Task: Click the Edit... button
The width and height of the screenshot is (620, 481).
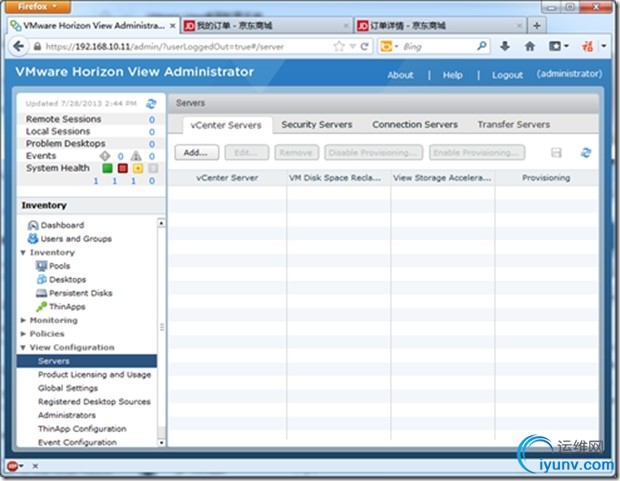Action: tap(246, 153)
